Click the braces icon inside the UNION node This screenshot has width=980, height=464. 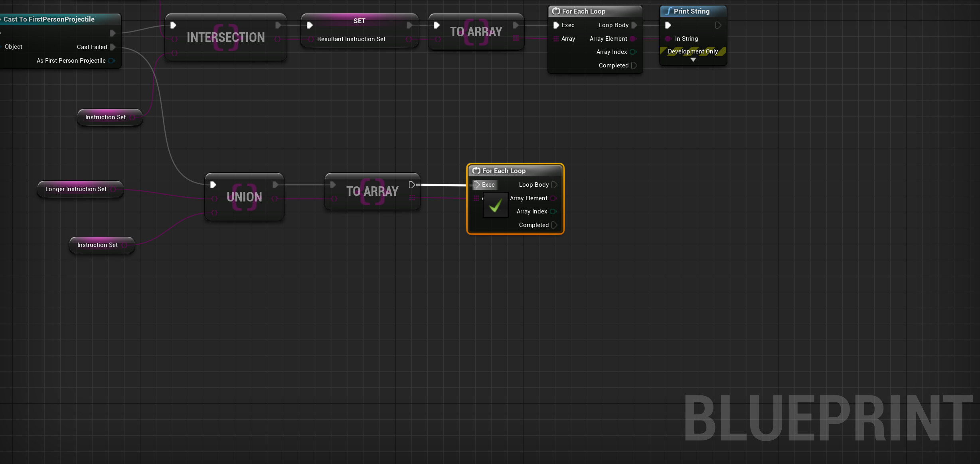[244, 196]
